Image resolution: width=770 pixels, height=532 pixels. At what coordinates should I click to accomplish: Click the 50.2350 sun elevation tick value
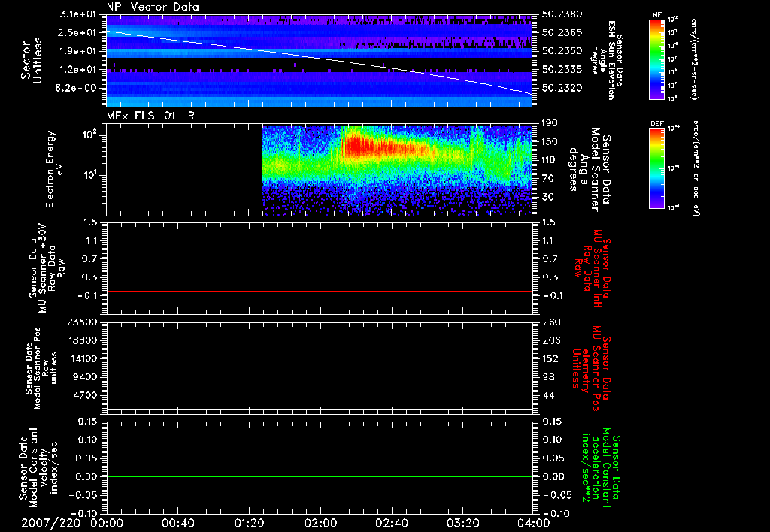[562, 51]
